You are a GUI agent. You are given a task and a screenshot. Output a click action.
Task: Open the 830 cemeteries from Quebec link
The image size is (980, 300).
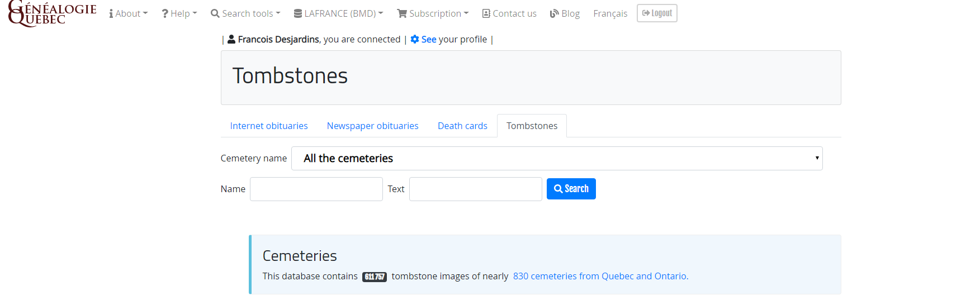coord(601,276)
